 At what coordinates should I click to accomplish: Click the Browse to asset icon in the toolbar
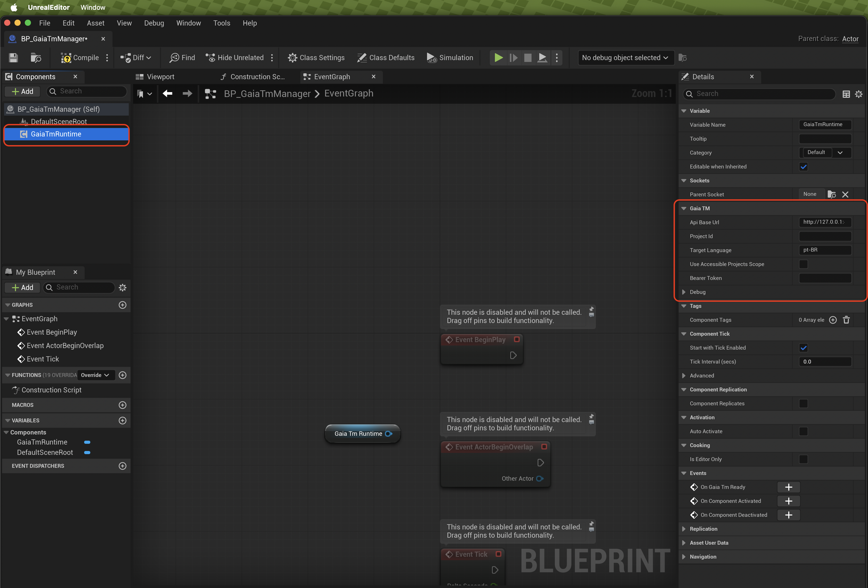(36, 58)
